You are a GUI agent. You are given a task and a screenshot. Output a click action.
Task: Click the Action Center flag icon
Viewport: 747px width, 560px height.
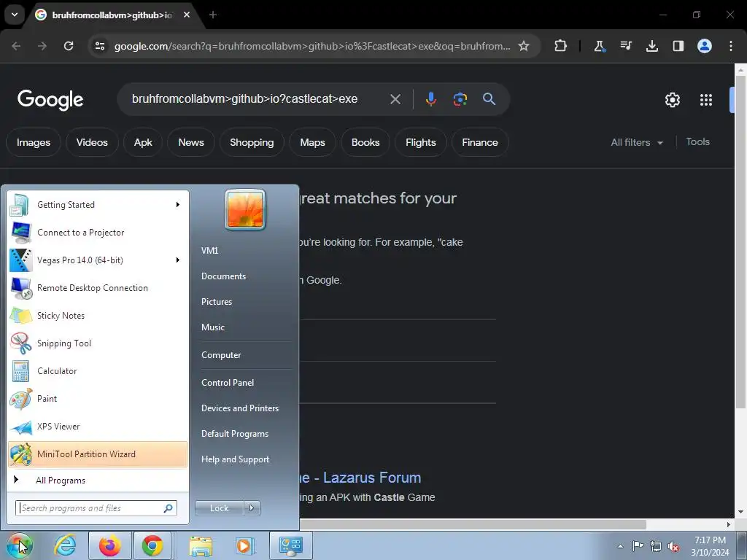638,546
